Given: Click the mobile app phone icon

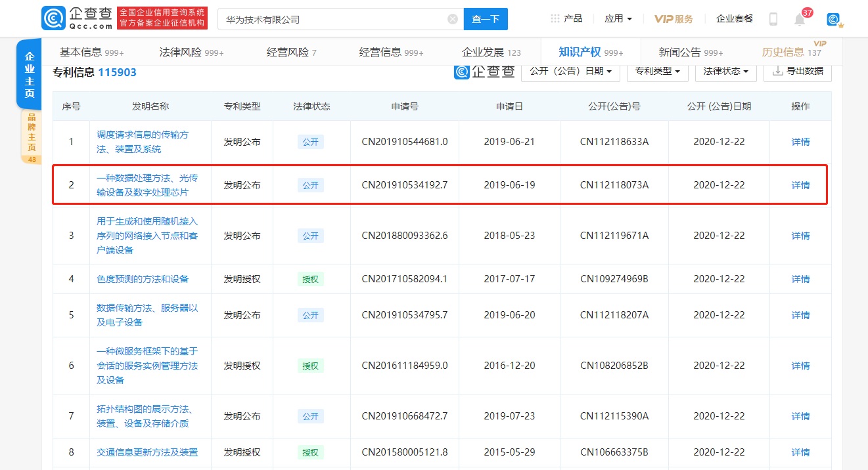Looking at the screenshot, I should point(773,18).
